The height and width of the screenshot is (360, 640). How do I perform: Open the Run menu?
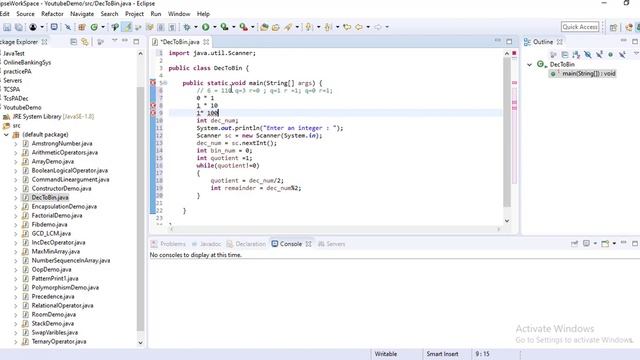pos(156,14)
